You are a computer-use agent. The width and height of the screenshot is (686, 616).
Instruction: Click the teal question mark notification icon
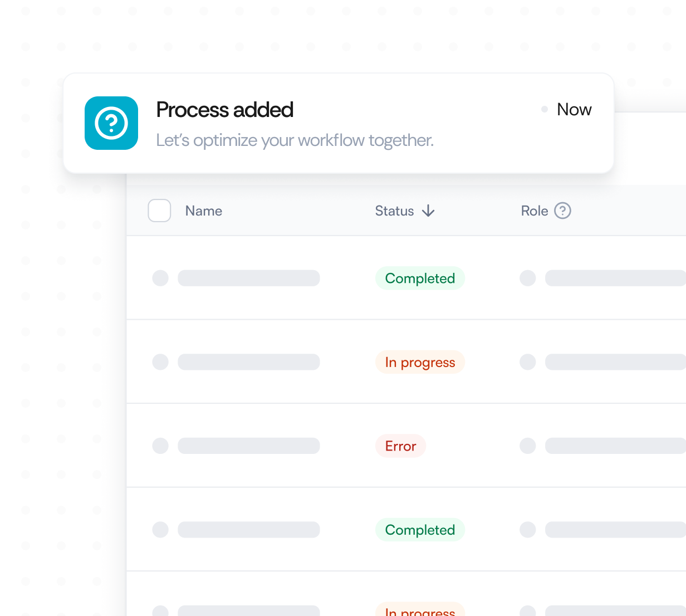point(111,123)
